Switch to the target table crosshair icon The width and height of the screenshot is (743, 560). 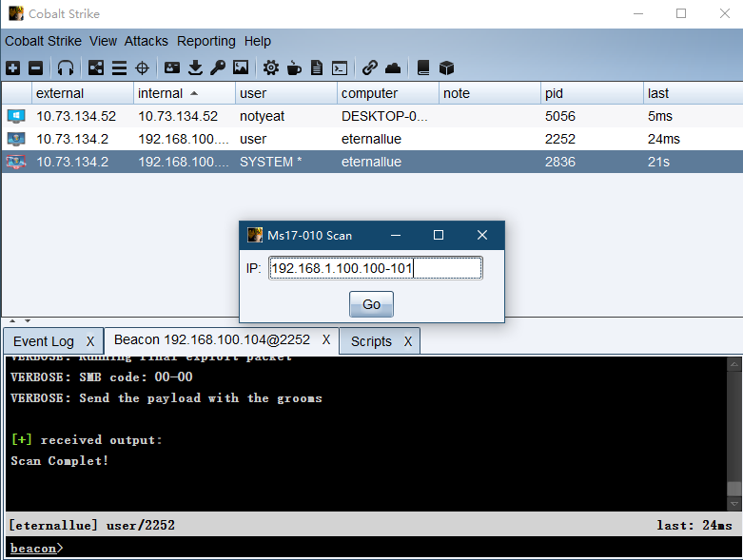click(x=142, y=68)
